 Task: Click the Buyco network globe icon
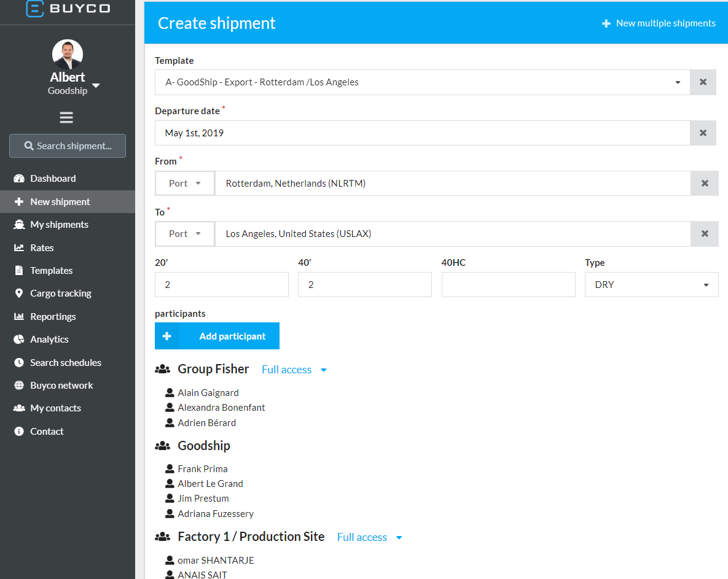coord(18,385)
